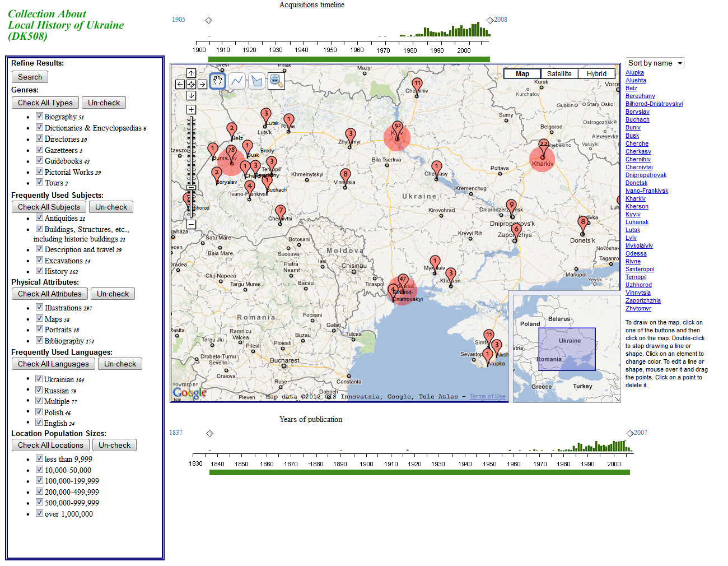Toggle the Guidebooks genre checkbox
The image size is (728, 566).
(39, 160)
